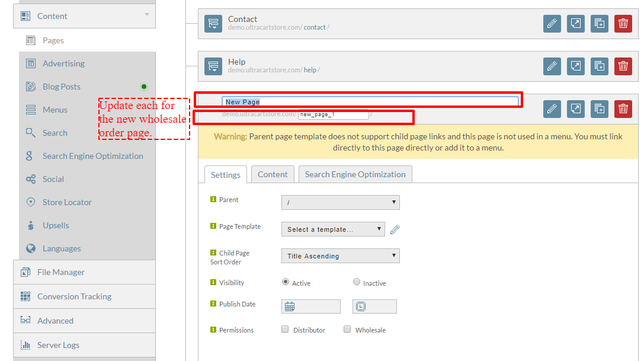Select the Inactive visibility radio button
The height and width of the screenshot is (361, 644).
[357, 282]
